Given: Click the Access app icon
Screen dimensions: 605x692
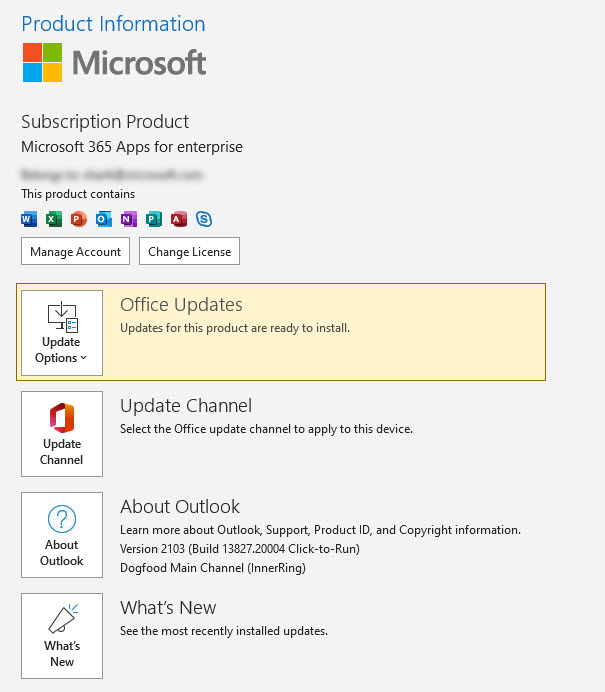Looking at the screenshot, I should coord(179,219).
